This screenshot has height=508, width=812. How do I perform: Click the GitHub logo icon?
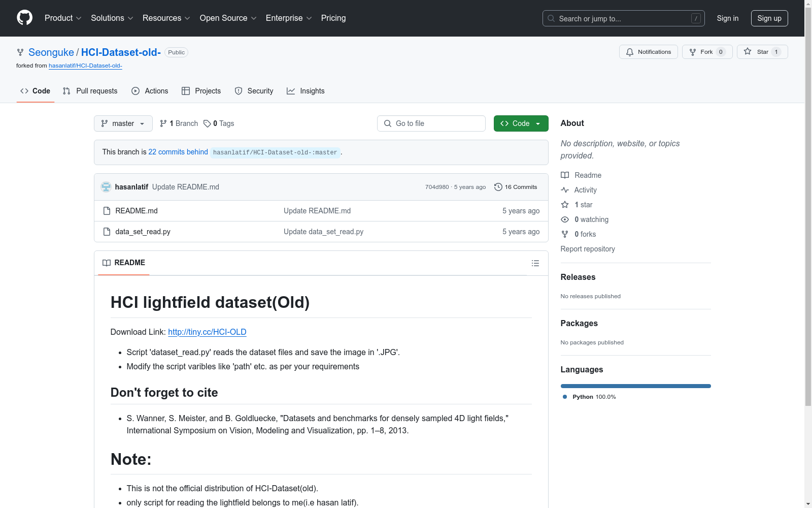[24, 18]
